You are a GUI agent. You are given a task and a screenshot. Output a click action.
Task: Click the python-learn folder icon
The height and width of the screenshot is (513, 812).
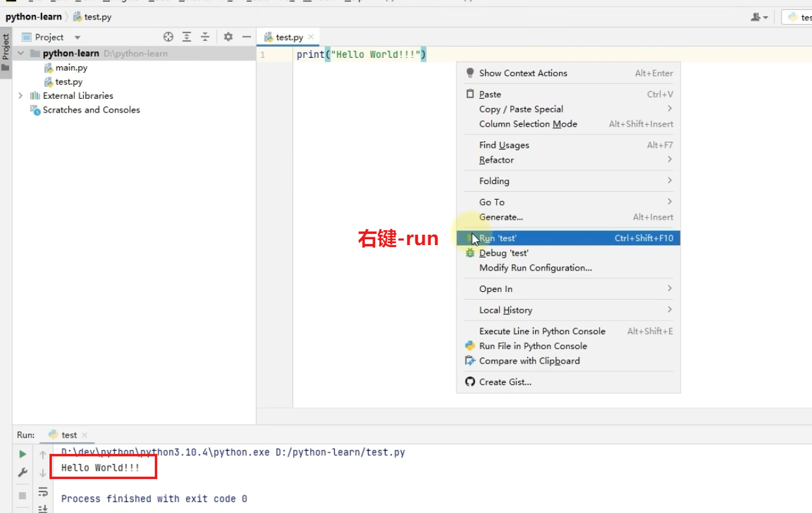tap(35, 53)
